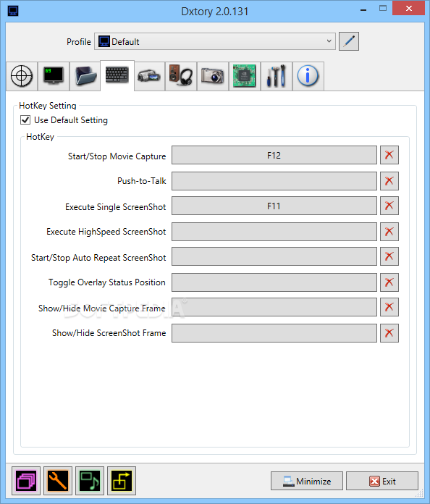This screenshot has height=504, width=430.
Task: Click the Dxtory title bar app icon
Action: click(x=13, y=11)
